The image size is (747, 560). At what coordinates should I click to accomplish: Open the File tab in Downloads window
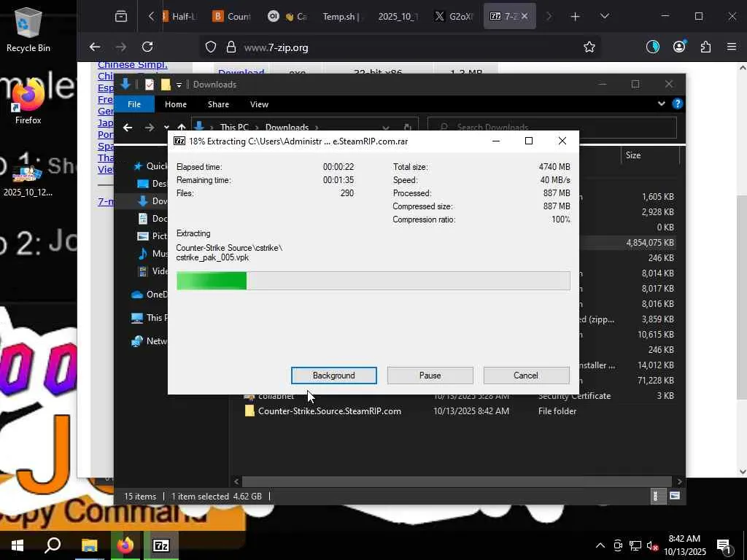click(134, 104)
